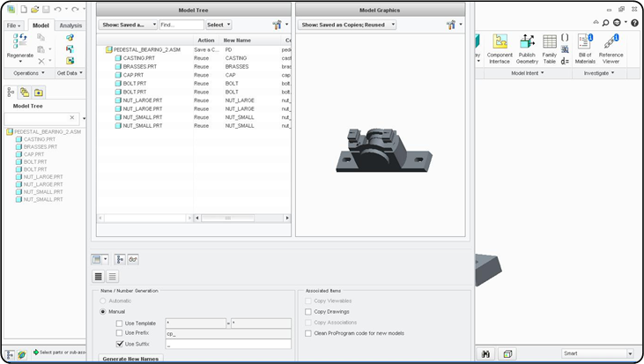The image size is (644, 364).
Task: Select the dense rows list icon
Action: click(98, 277)
